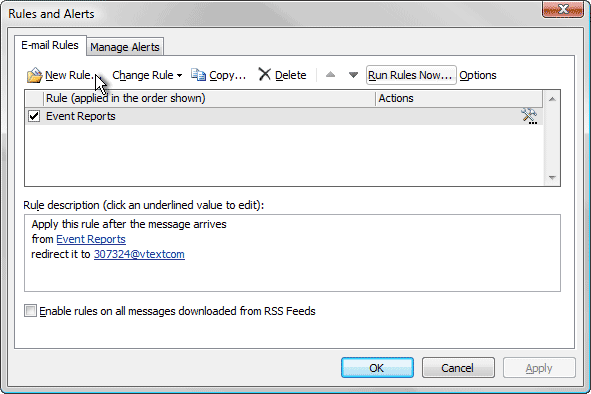Switch to the Manage Alerts tab

pyautogui.click(x=125, y=47)
